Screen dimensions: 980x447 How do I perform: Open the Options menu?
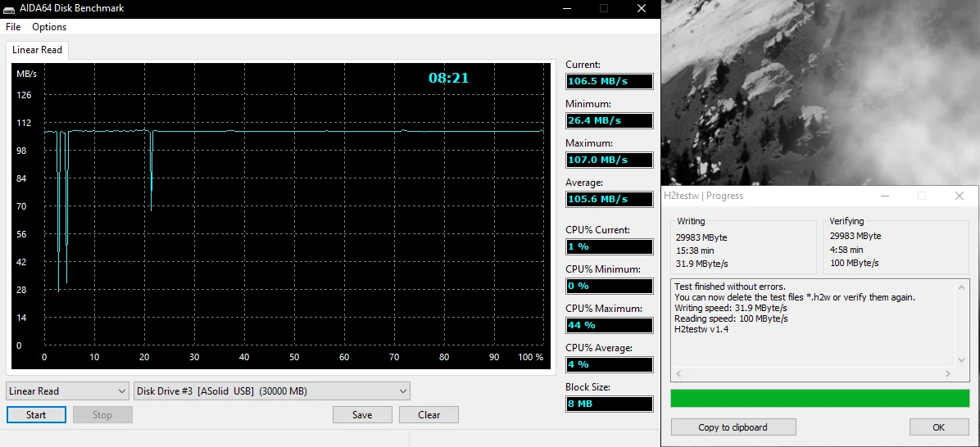click(x=49, y=27)
